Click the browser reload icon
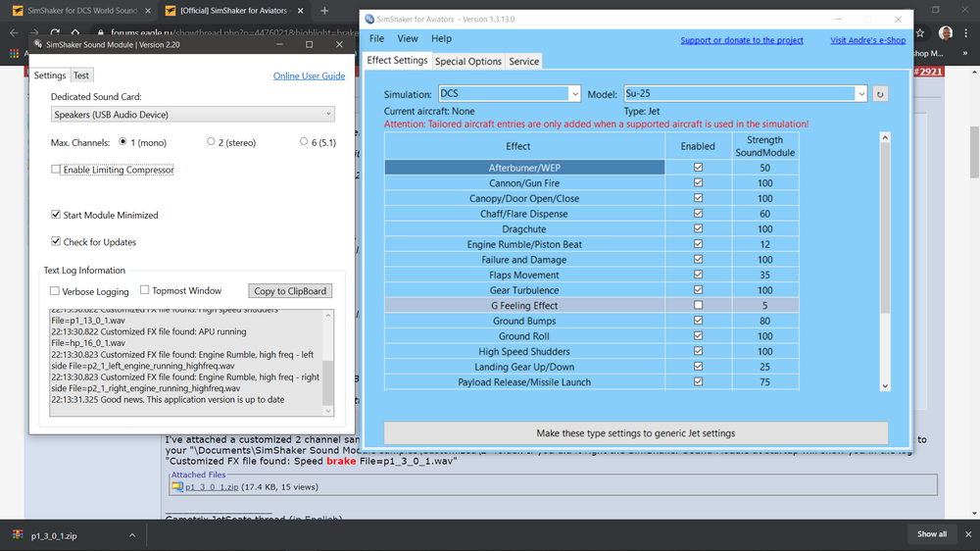 [x=54, y=32]
